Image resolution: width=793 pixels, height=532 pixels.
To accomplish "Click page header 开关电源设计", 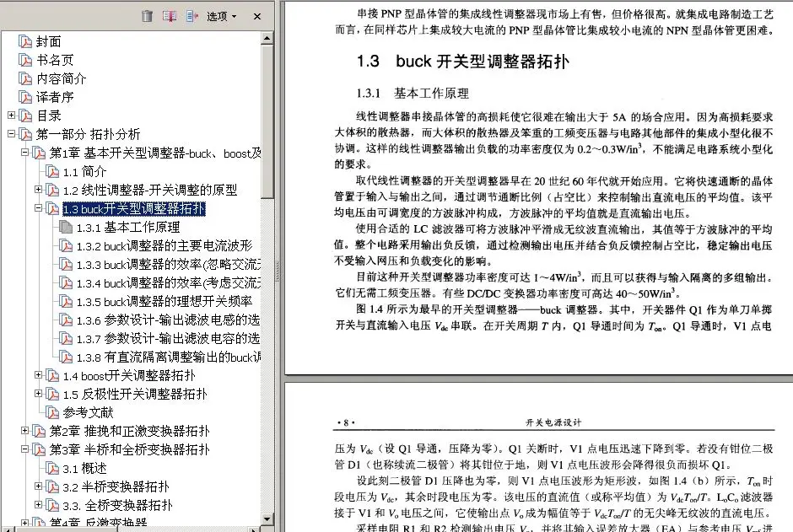I will 553,422.
